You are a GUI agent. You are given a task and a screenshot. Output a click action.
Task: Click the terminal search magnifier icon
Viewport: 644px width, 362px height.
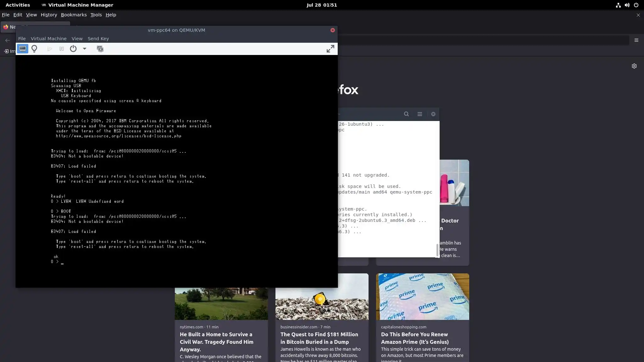tap(406, 114)
